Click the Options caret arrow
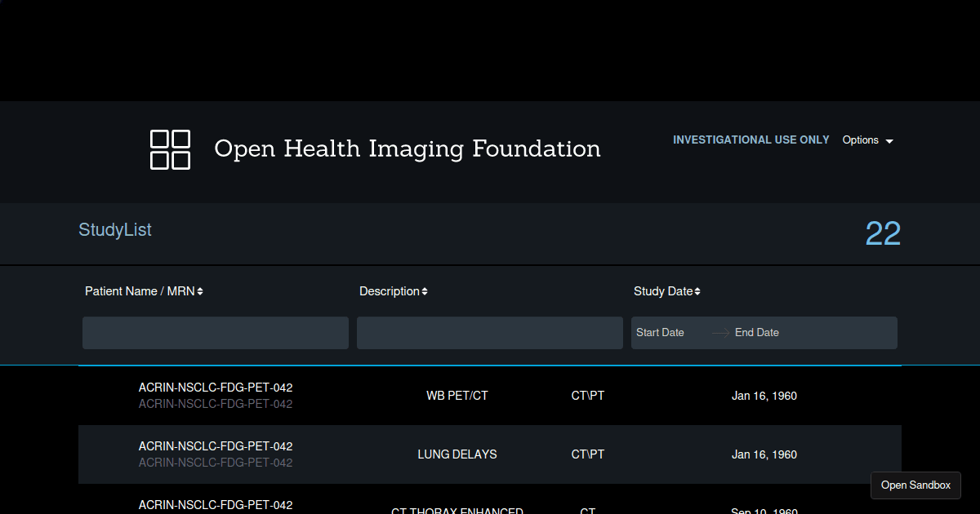 889,141
